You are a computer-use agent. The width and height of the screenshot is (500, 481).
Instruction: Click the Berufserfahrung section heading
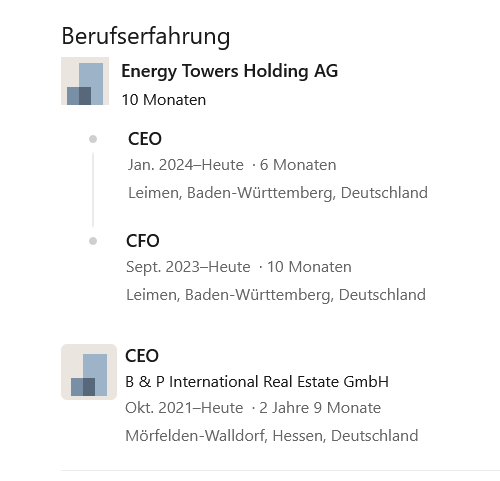click(146, 36)
